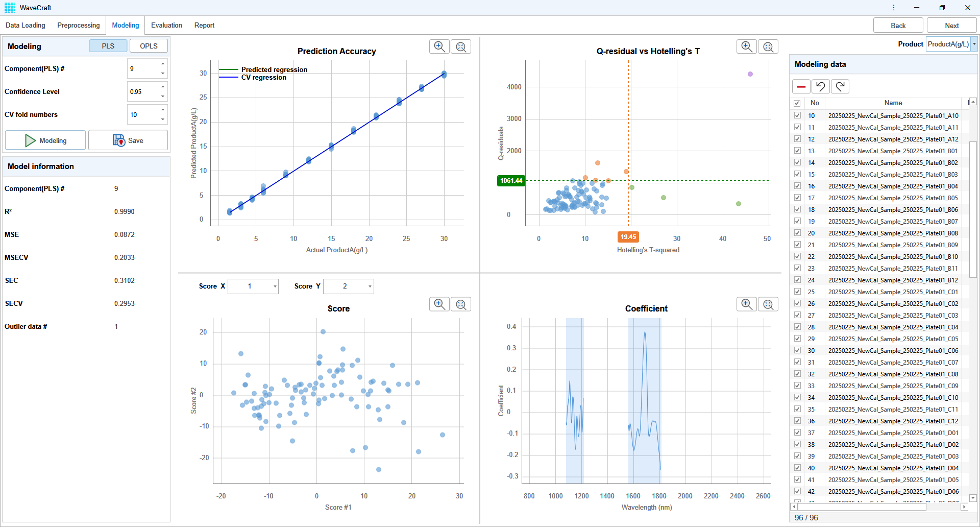
Task: Run the Modeling button
Action: click(45, 140)
